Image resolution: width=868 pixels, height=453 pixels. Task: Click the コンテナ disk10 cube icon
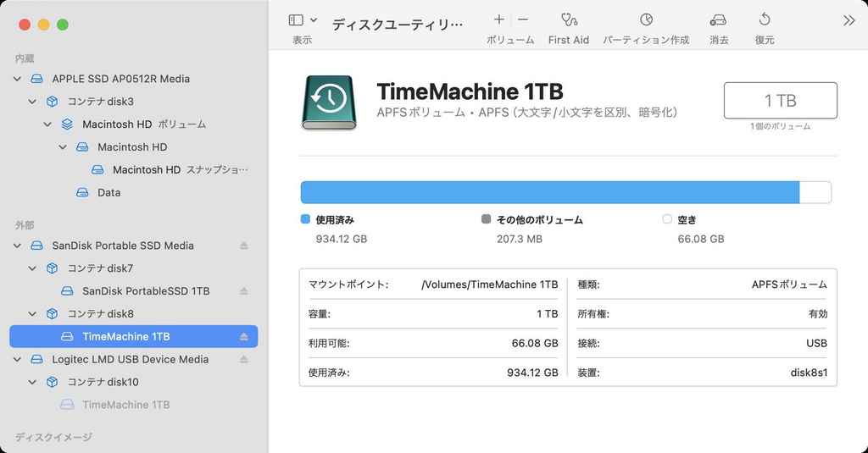pyautogui.click(x=52, y=382)
